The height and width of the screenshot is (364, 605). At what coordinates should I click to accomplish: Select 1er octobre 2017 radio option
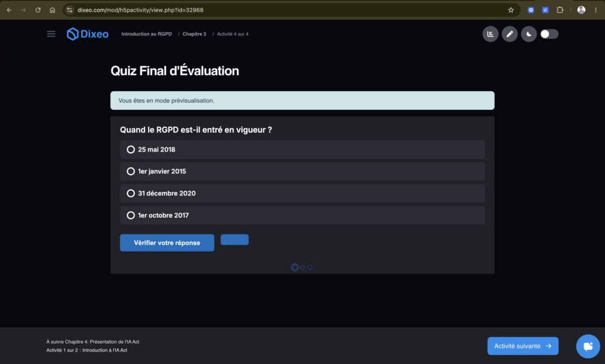(302, 215)
